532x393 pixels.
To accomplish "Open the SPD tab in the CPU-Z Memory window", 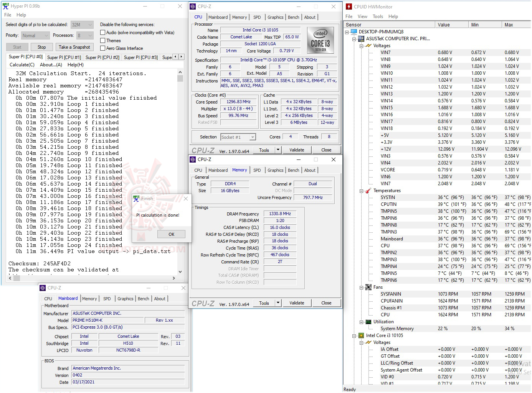I will 257,170.
